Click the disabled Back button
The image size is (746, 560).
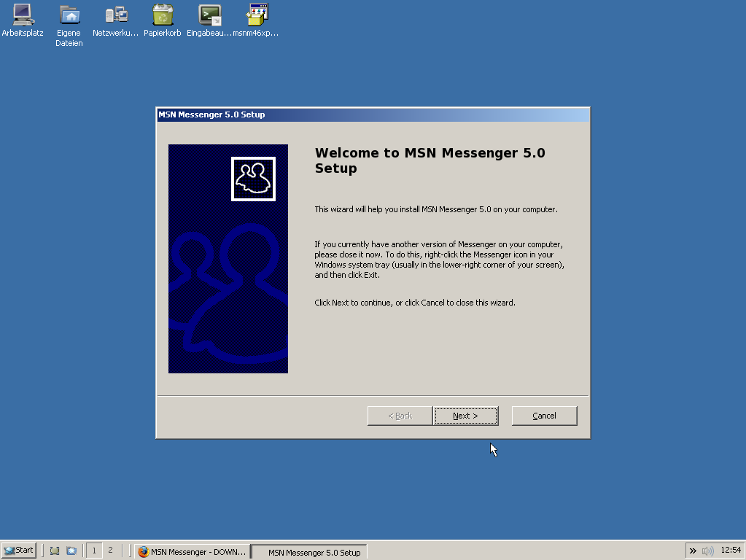click(400, 416)
